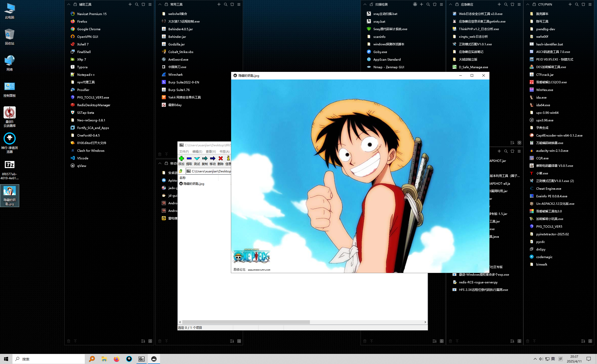This screenshot has height=364, width=597.
Task: Open Wireshark from the 常用工具 panel
Action: click(x=175, y=75)
